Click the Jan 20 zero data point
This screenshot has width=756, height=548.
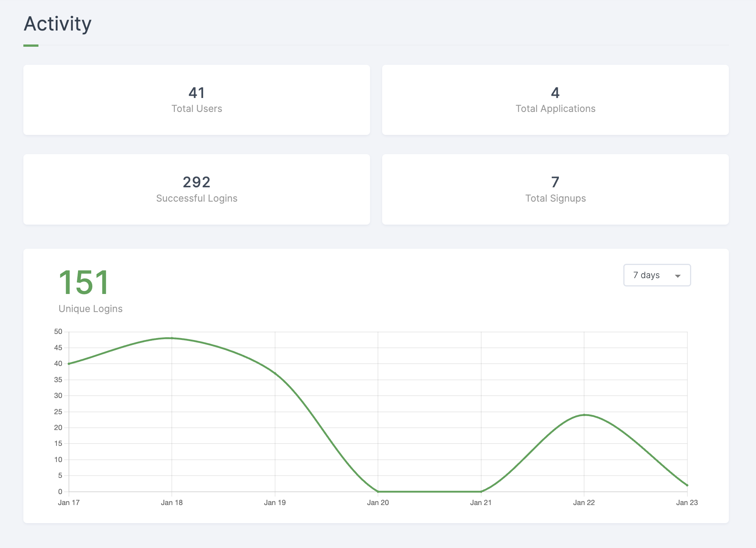click(x=378, y=491)
